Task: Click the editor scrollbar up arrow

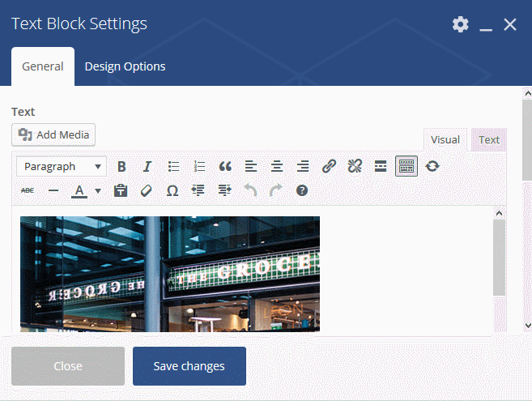Action: coord(499,213)
